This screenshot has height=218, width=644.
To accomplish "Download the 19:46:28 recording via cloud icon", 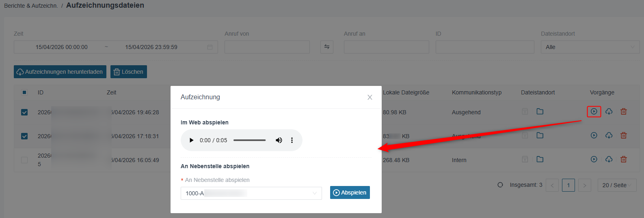I will tap(609, 111).
